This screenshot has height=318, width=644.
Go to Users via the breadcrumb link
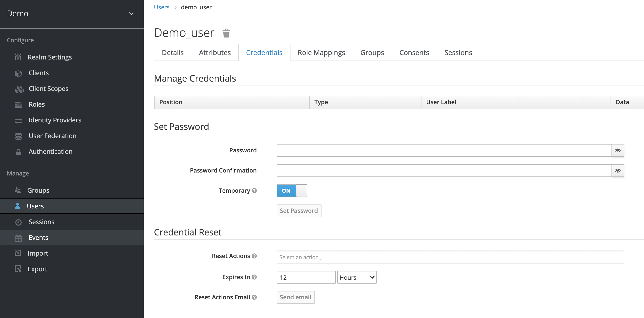click(x=161, y=7)
